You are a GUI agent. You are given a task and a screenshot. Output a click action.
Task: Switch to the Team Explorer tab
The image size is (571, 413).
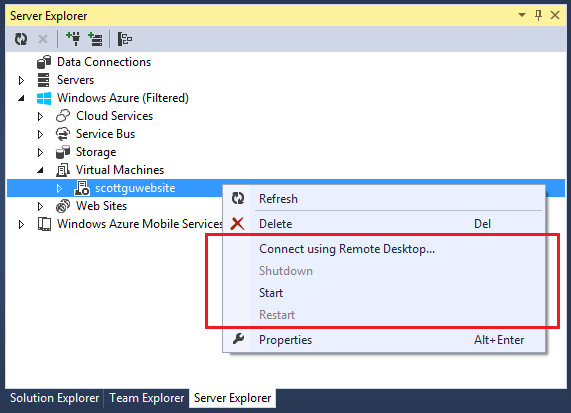[x=147, y=398]
